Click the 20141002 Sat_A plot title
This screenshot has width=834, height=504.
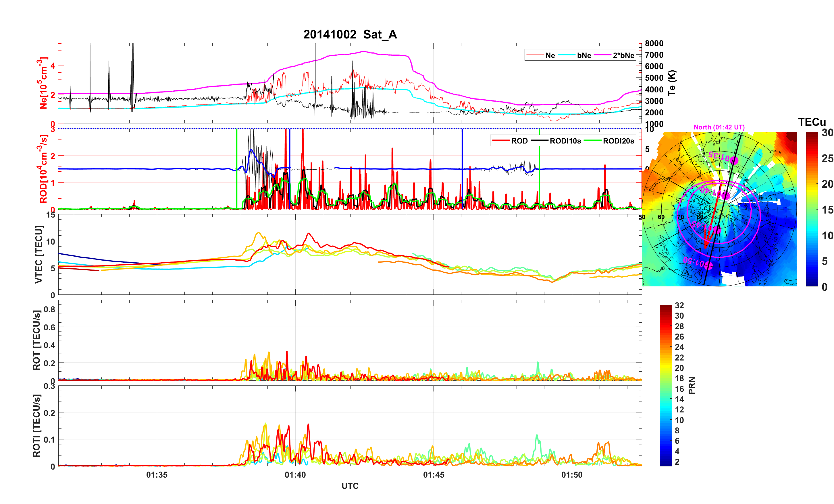pos(350,34)
